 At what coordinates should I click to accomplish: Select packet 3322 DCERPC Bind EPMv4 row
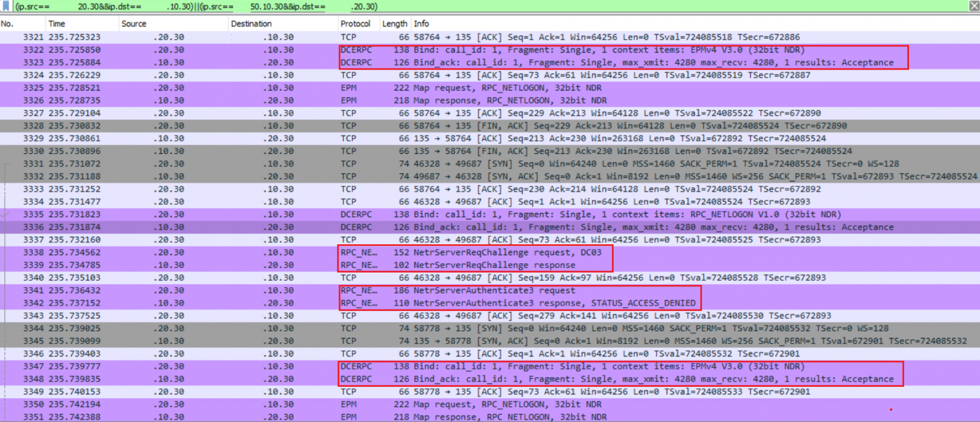tap(490, 49)
